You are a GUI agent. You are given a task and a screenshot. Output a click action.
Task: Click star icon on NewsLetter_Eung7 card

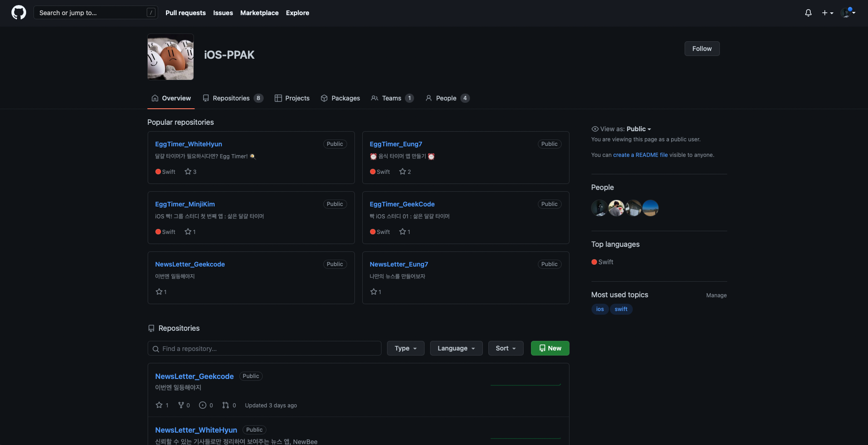(373, 292)
